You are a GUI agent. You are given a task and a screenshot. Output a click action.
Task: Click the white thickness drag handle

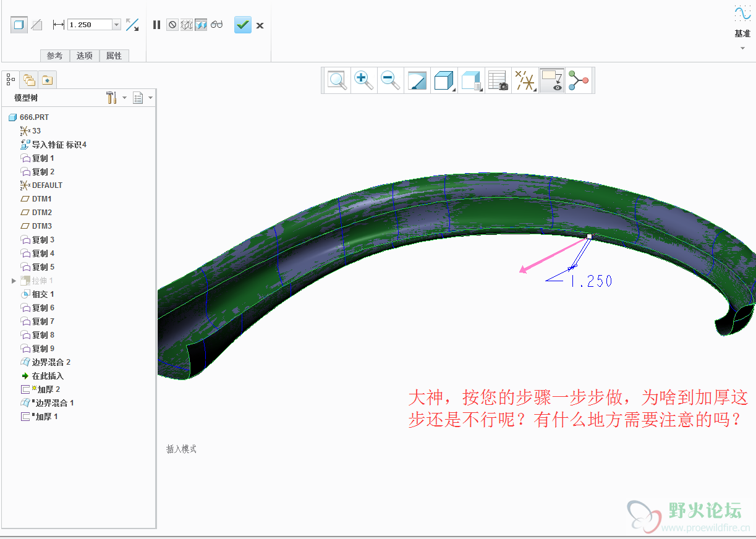tap(590, 236)
